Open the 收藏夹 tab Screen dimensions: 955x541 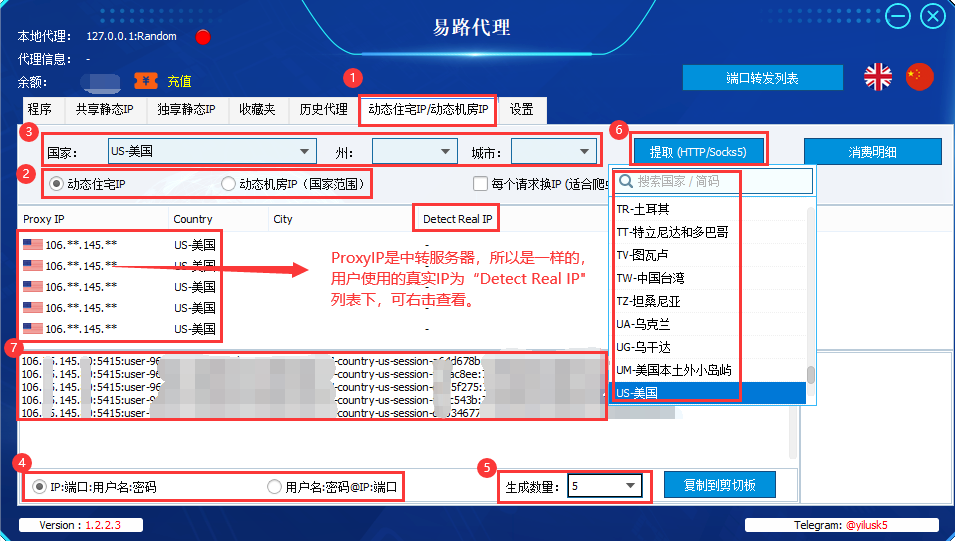pos(257,110)
